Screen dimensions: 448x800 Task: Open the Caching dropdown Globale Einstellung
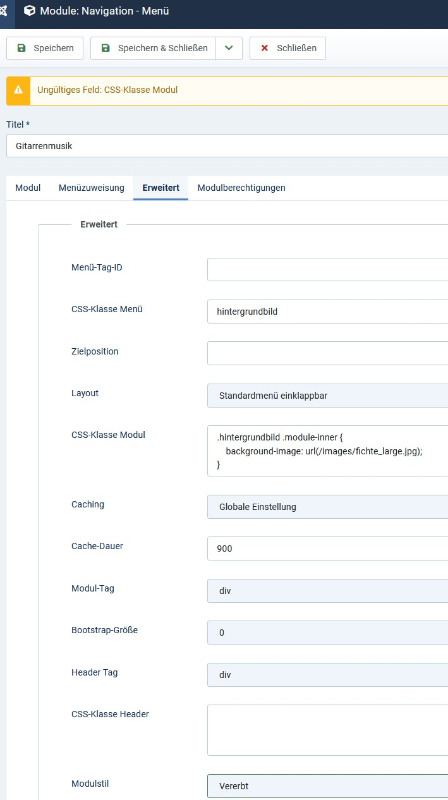coord(328,507)
